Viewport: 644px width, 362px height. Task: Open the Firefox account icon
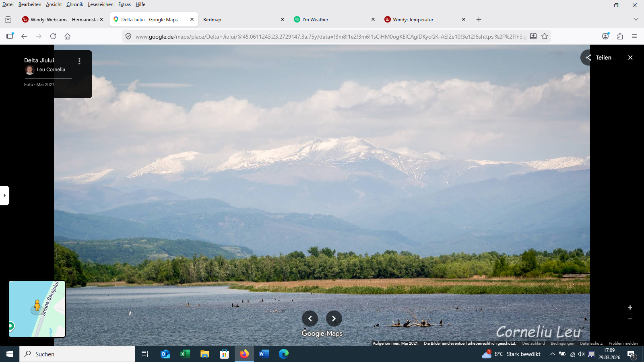point(605,36)
